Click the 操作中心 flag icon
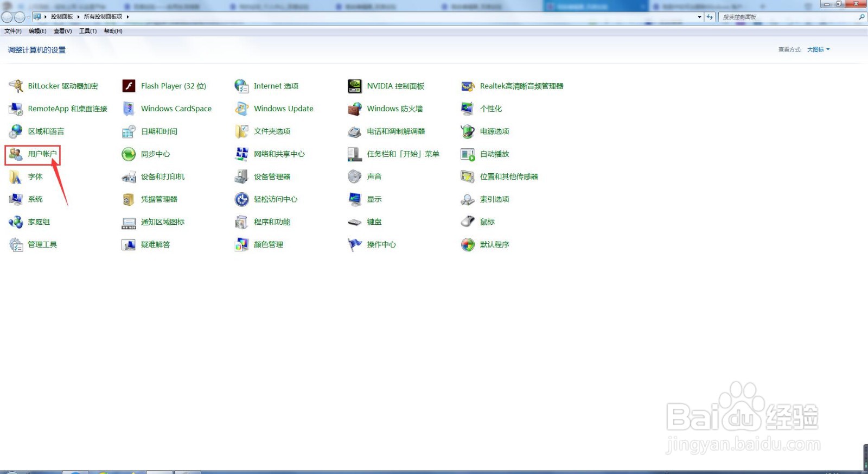Image resolution: width=868 pixels, height=474 pixels. click(x=355, y=245)
